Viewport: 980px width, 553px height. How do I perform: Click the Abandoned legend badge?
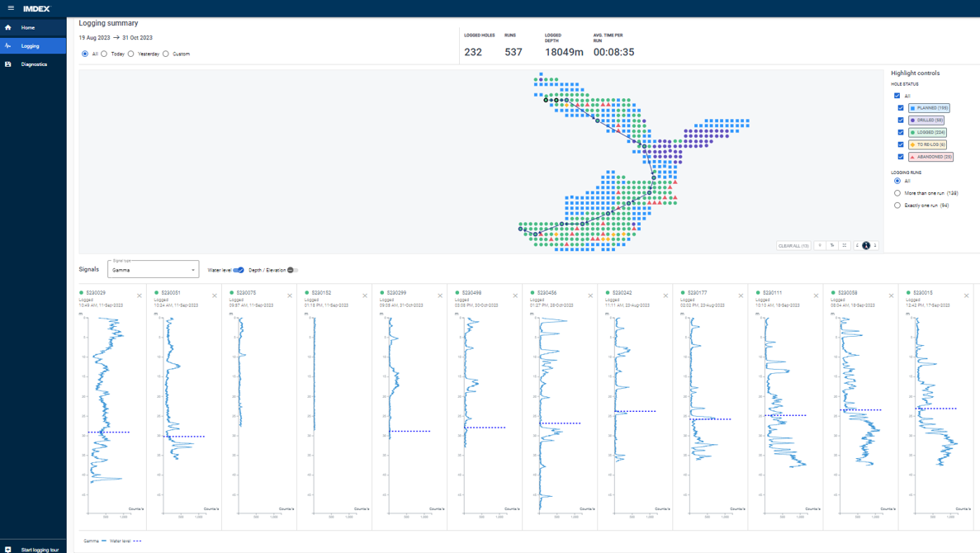930,157
